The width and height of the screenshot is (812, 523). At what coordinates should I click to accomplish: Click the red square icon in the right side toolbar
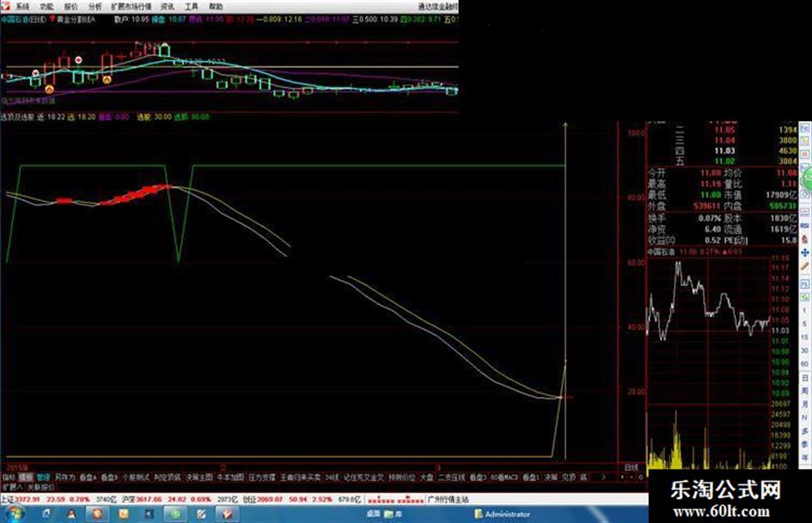pyautogui.click(x=805, y=155)
